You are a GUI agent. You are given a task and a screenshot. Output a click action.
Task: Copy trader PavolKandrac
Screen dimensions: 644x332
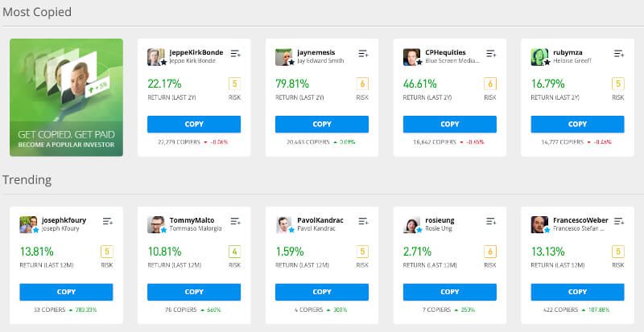pos(321,292)
